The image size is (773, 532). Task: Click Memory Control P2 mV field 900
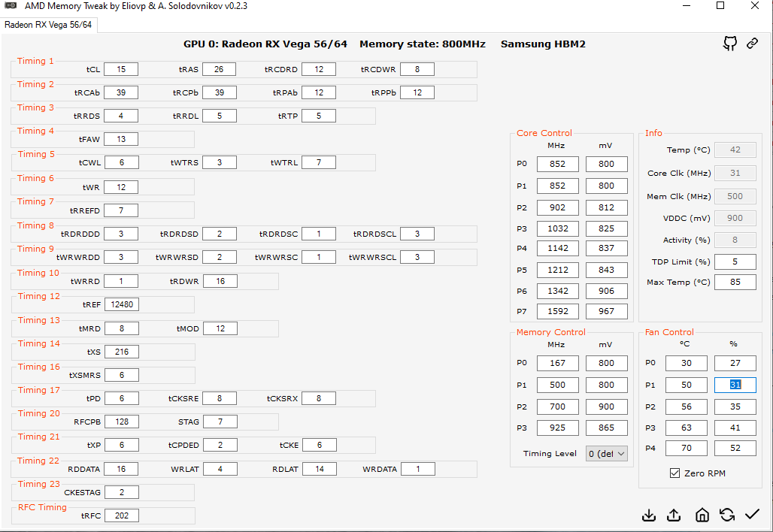click(606, 407)
